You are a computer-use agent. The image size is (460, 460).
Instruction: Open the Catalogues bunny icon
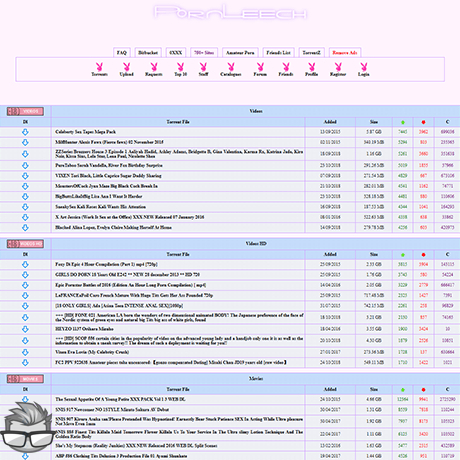[x=231, y=67]
